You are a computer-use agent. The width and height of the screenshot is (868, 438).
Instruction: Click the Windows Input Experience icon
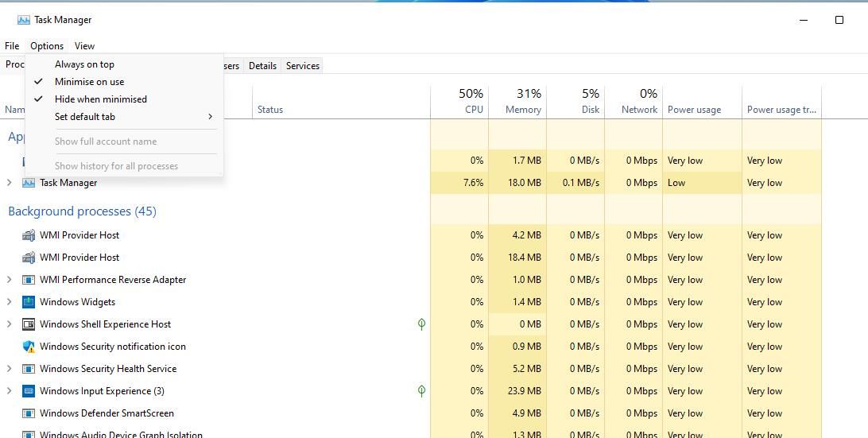29,391
